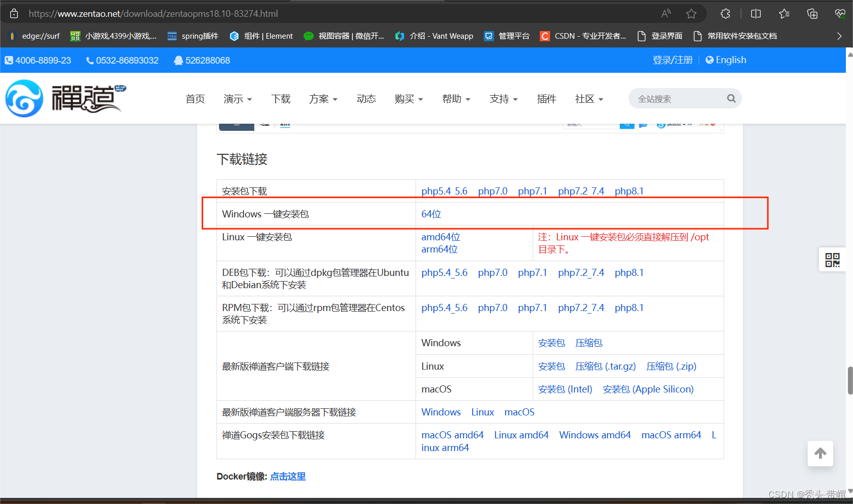Download macOS 安装包 (Intel)
Image resolution: width=853 pixels, height=504 pixels.
(x=565, y=389)
